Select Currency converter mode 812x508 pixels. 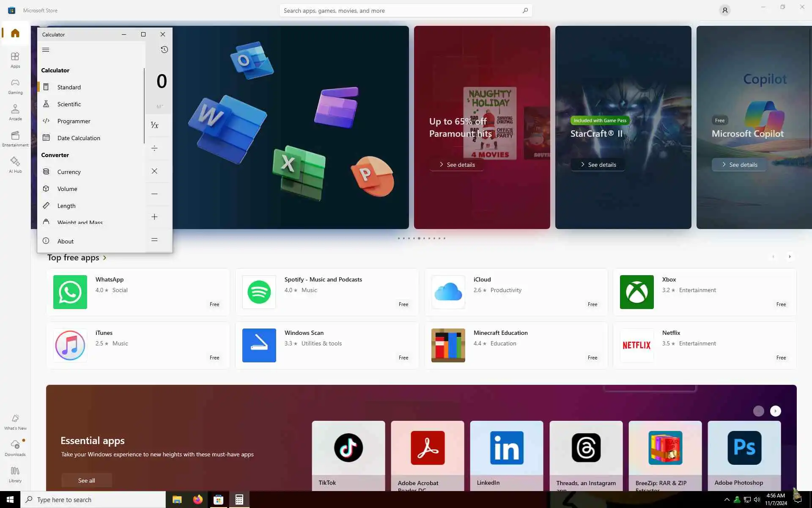tap(69, 172)
